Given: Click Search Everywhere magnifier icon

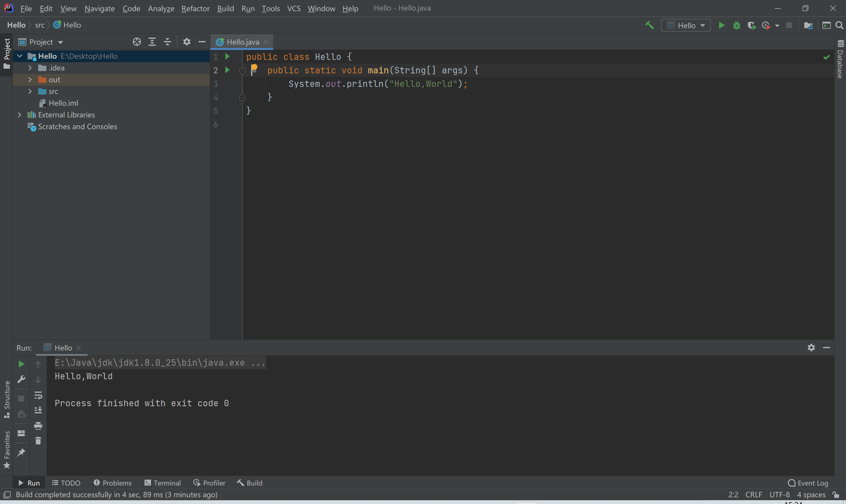Looking at the screenshot, I should coord(839,26).
